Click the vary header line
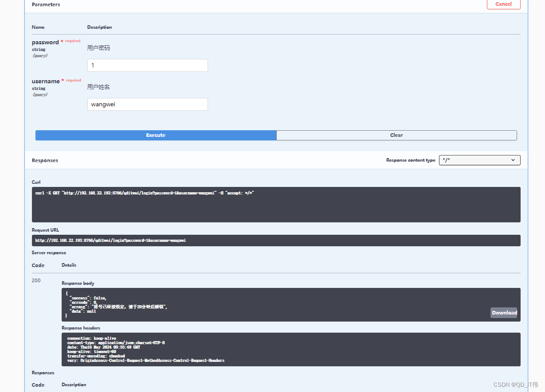 (146, 361)
